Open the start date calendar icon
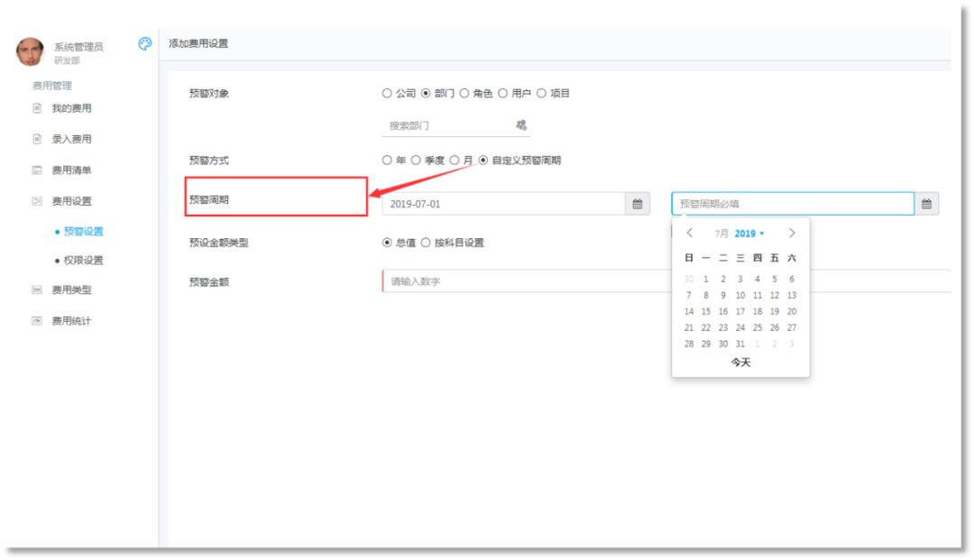The width and height of the screenshot is (974, 560). 638,204
